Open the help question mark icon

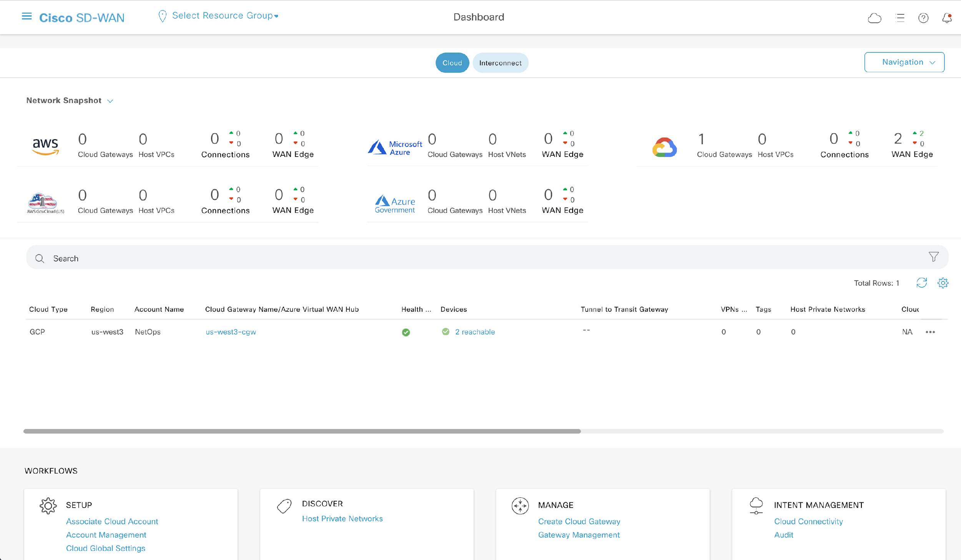click(x=923, y=18)
